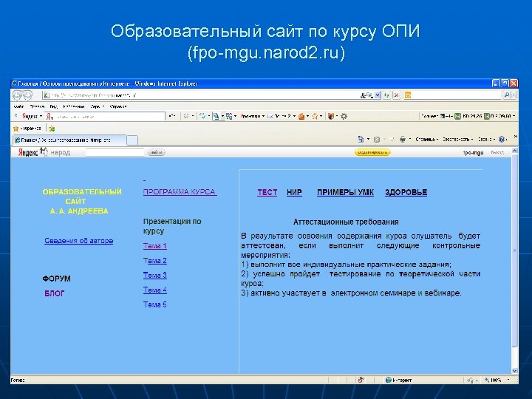532x399 pixels.
Task: Open the Тема 2 presentation link
Action: pyautogui.click(x=154, y=261)
